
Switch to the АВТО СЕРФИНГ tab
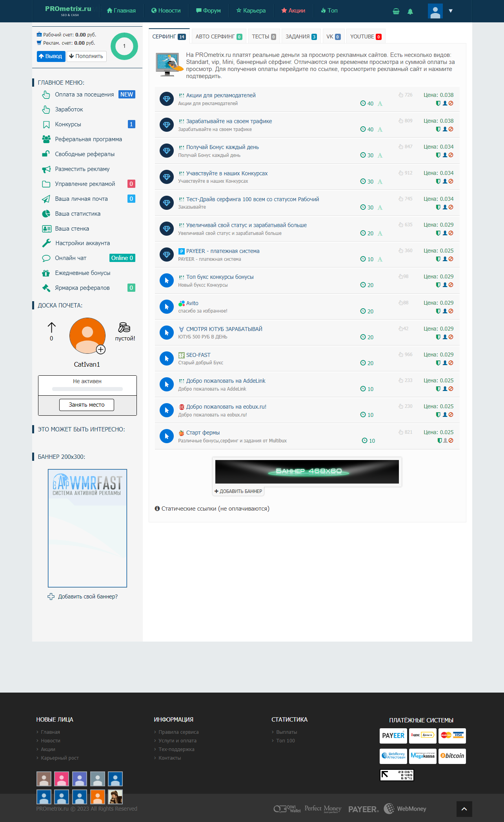[x=219, y=36]
